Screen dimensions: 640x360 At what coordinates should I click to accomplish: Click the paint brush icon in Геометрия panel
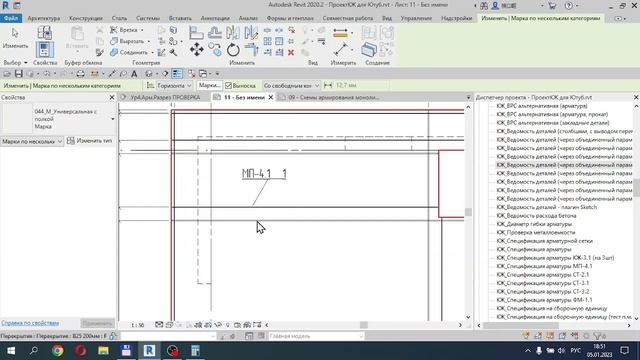[162, 52]
